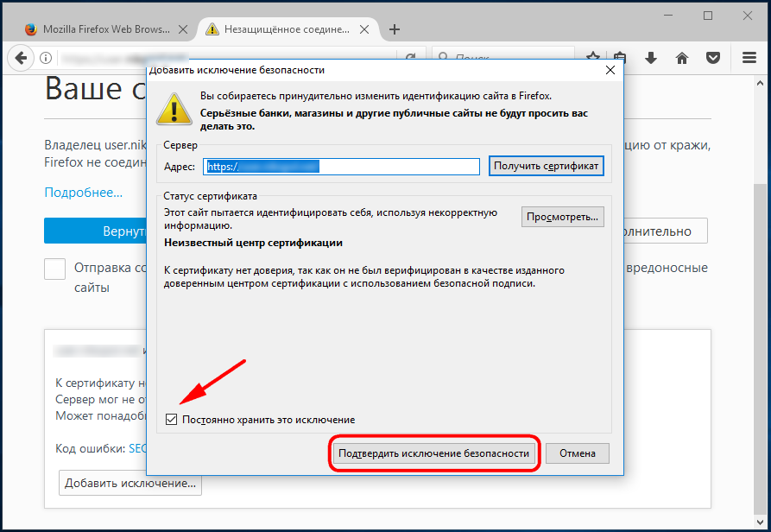Click the Серьёзные банки bold warning text

point(394,119)
